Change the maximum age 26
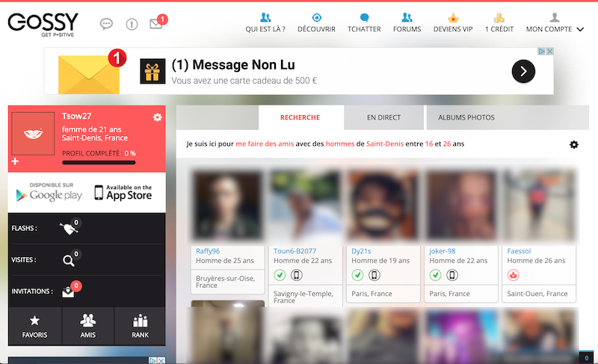Image resolution: width=598 pixels, height=364 pixels. point(447,144)
